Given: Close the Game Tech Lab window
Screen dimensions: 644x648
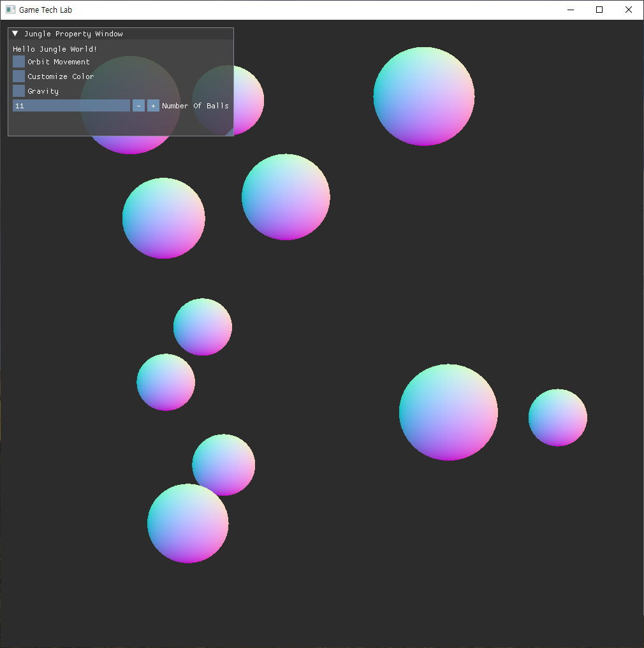Looking at the screenshot, I should pyautogui.click(x=629, y=10).
